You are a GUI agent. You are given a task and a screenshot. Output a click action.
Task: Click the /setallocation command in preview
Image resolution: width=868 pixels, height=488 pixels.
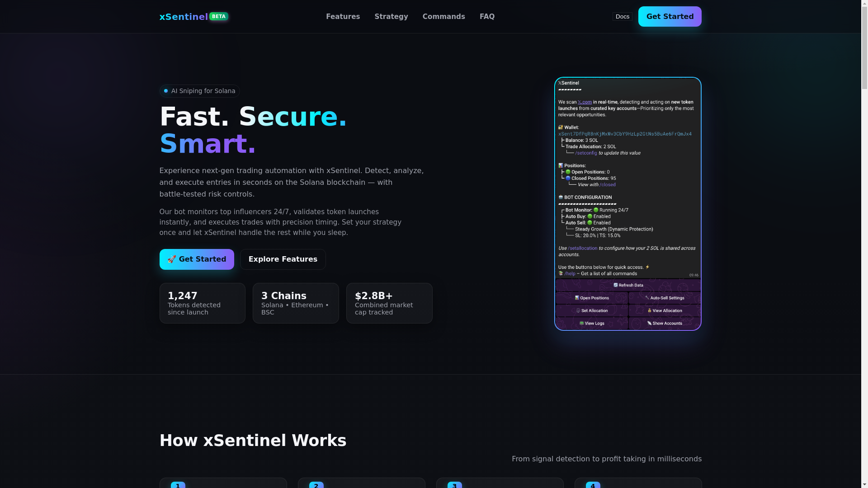pos(582,249)
